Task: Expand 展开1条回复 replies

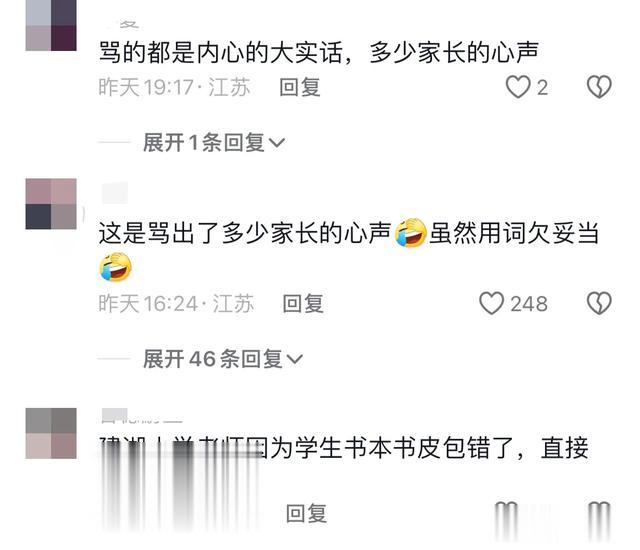Action: pyautogui.click(x=213, y=142)
